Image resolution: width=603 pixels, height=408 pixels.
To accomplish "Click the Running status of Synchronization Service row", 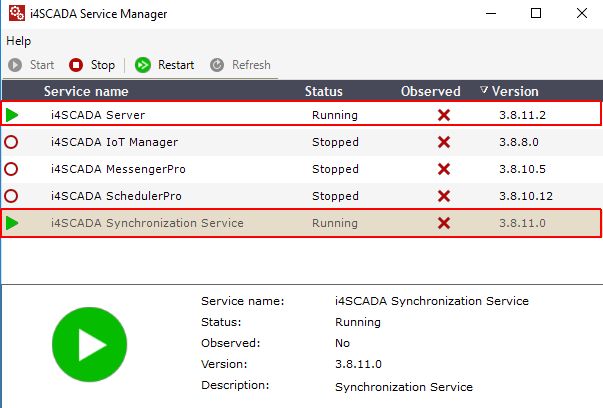I will pyautogui.click(x=335, y=223).
